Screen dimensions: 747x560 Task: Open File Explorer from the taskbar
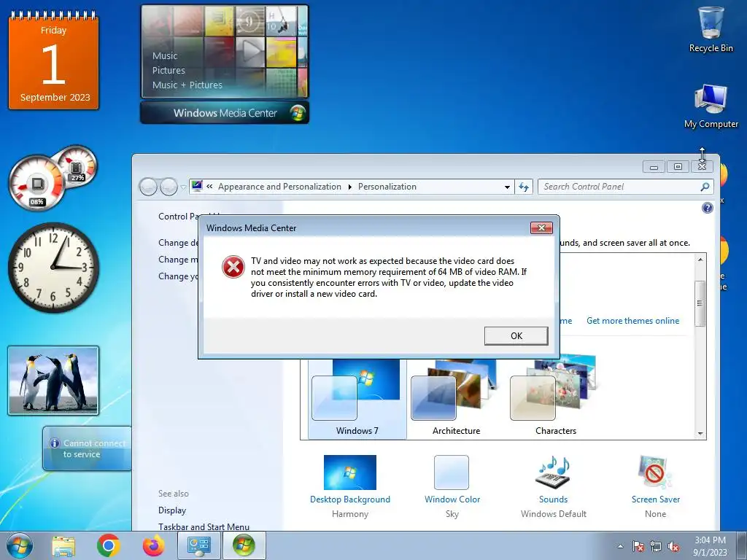pyautogui.click(x=63, y=545)
